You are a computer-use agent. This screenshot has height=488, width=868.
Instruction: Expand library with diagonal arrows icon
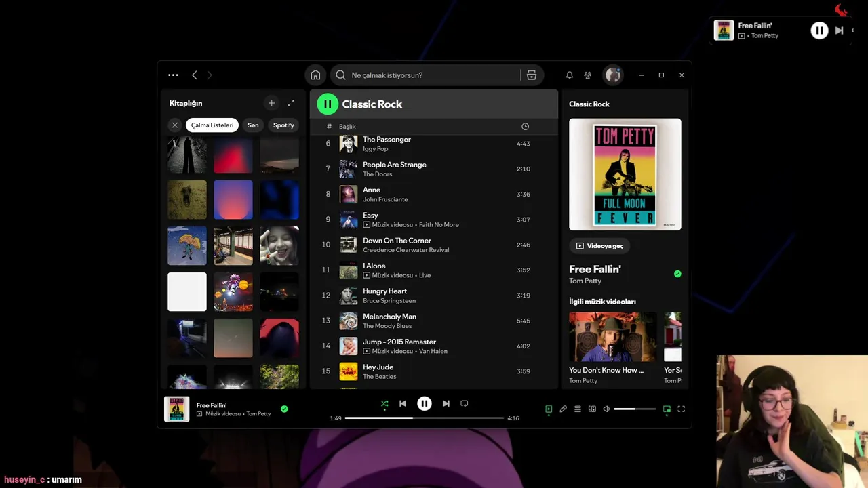click(291, 103)
